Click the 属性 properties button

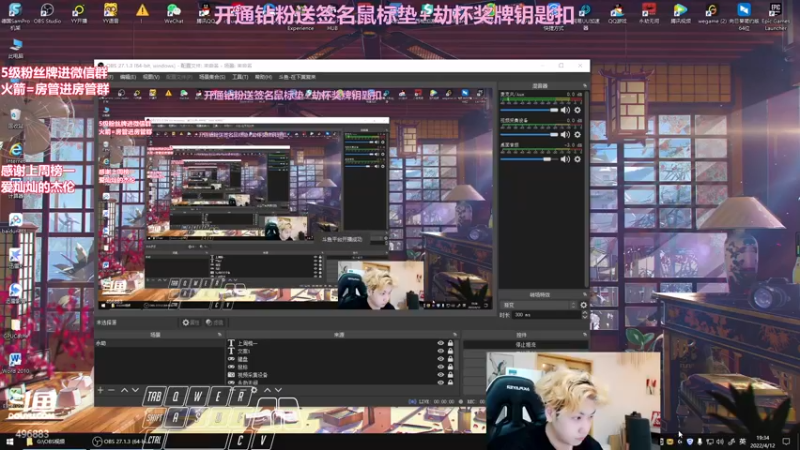click(x=191, y=322)
